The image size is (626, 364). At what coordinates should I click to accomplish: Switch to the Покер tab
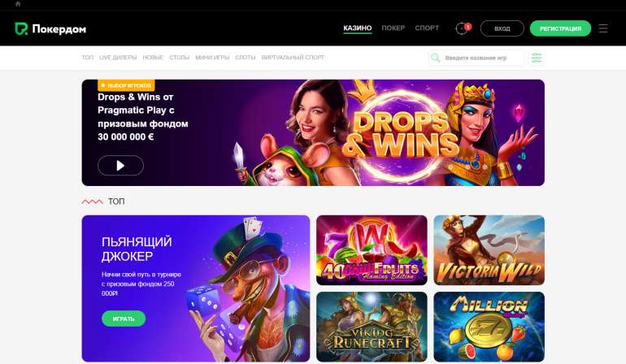pyautogui.click(x=393, y=28)
